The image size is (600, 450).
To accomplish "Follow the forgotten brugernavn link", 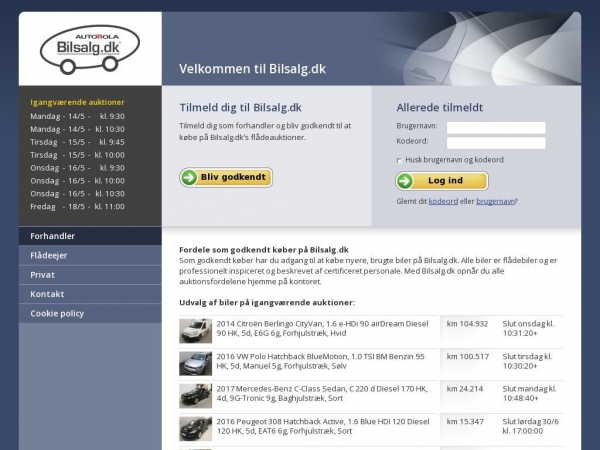I will click(x=496, y=201).
